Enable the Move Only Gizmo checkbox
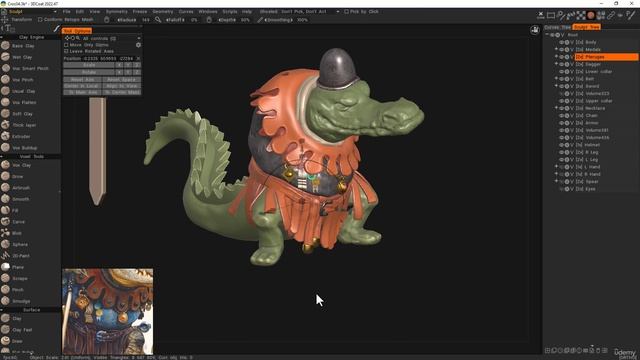 point(66,45)
